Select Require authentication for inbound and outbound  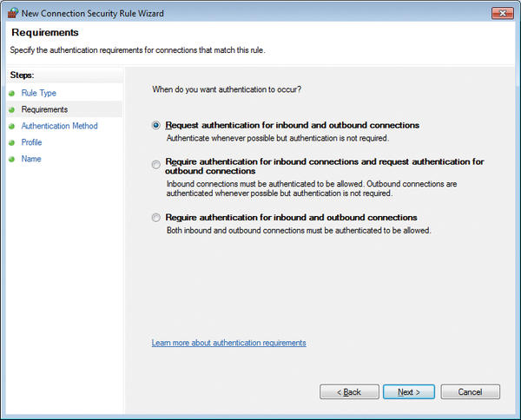click(x=155, y=218)
